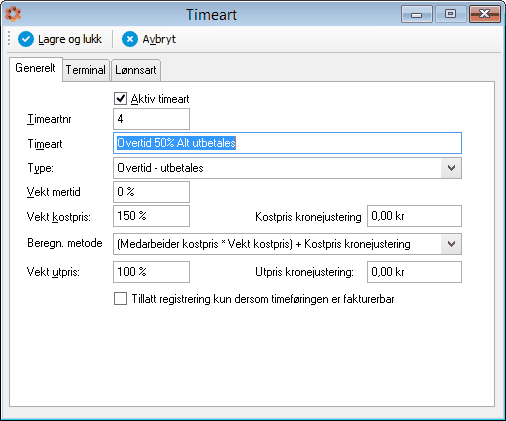
Task: Uncheck the Aktiv timeart checkbox
Action: [120, 99]
